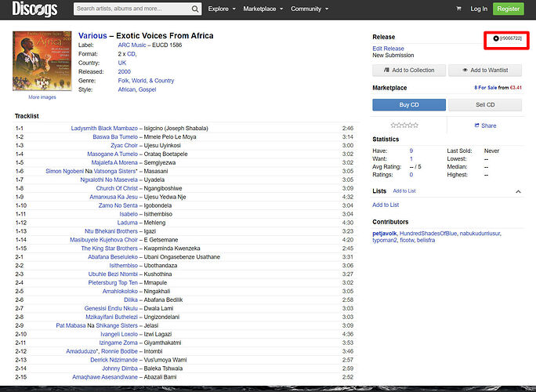Open Pietersburg Top Ten artist link
The width and height of the screenshot is (536, 392).
pos(113,282)
